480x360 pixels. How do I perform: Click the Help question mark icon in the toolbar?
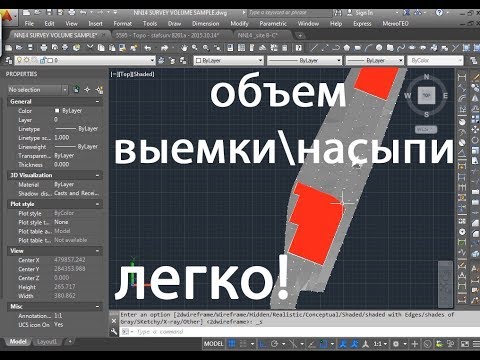pos(298,48)
